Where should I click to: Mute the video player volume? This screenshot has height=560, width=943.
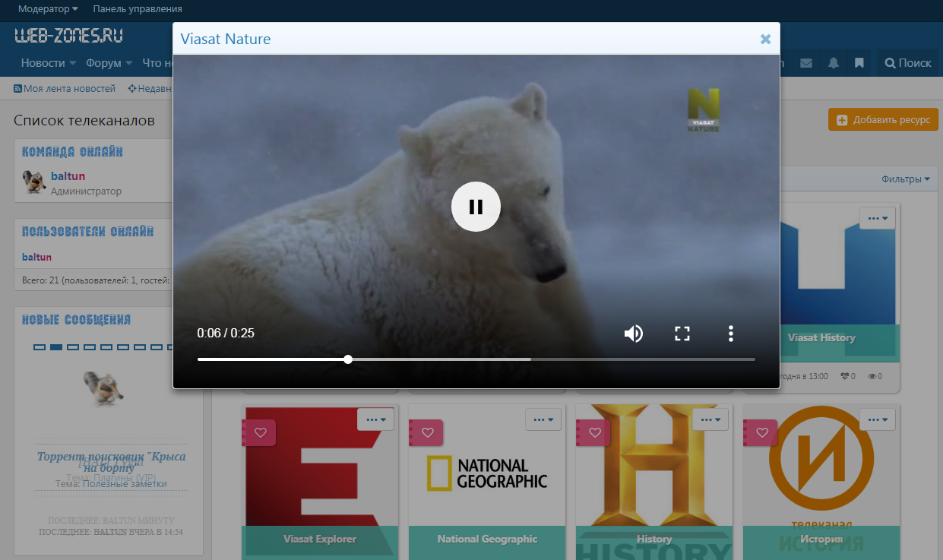coord(633,334)
